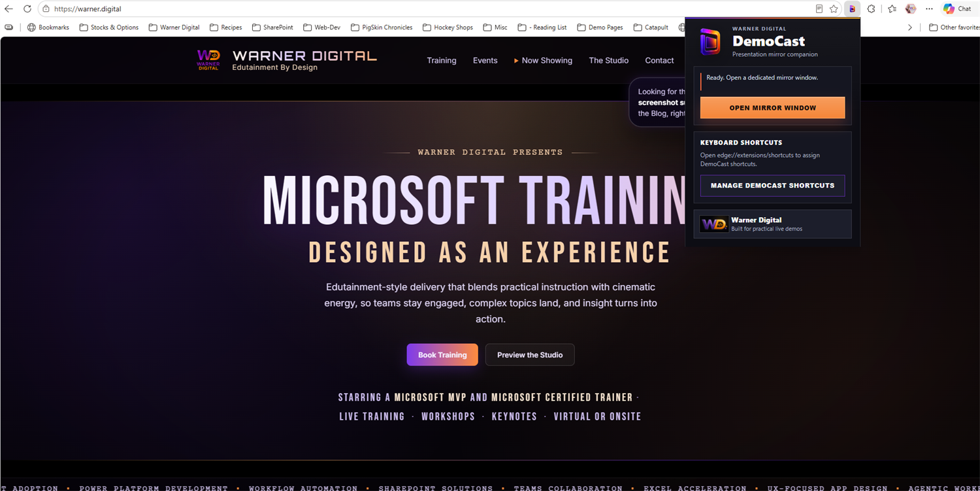Click the Preview the Studio button

pos(530,355)
